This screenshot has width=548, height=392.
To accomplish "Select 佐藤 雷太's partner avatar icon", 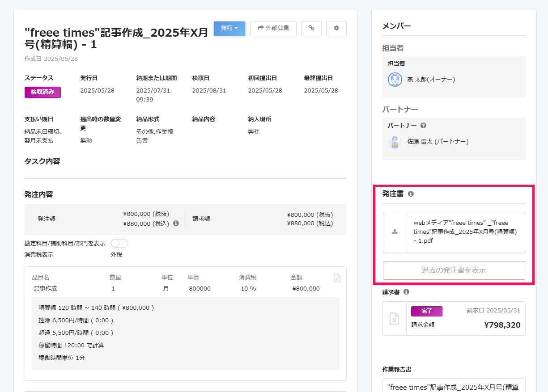I will click(x=395, y=142).
